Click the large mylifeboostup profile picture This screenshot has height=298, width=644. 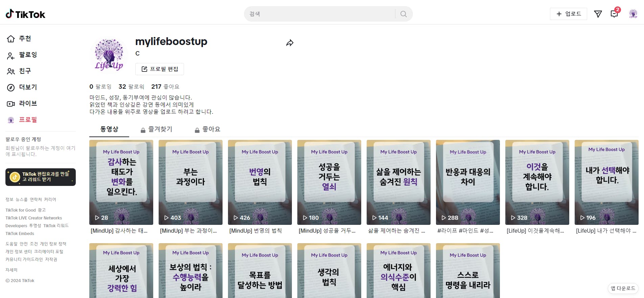coord(109,55)
